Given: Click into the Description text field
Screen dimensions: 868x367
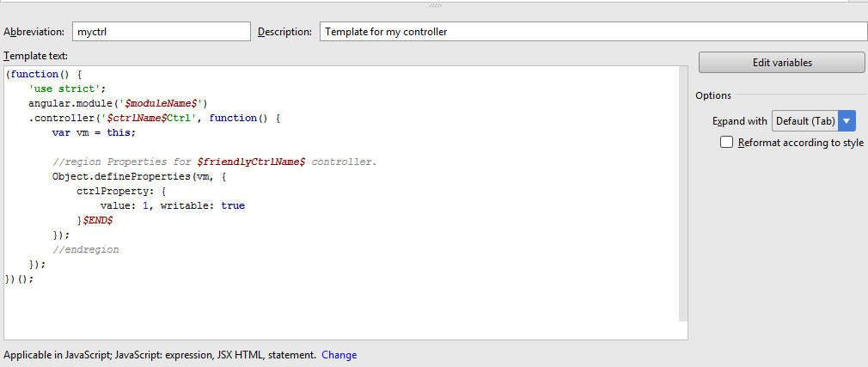Looking at the screenshot, I should (x=593, y=32).
